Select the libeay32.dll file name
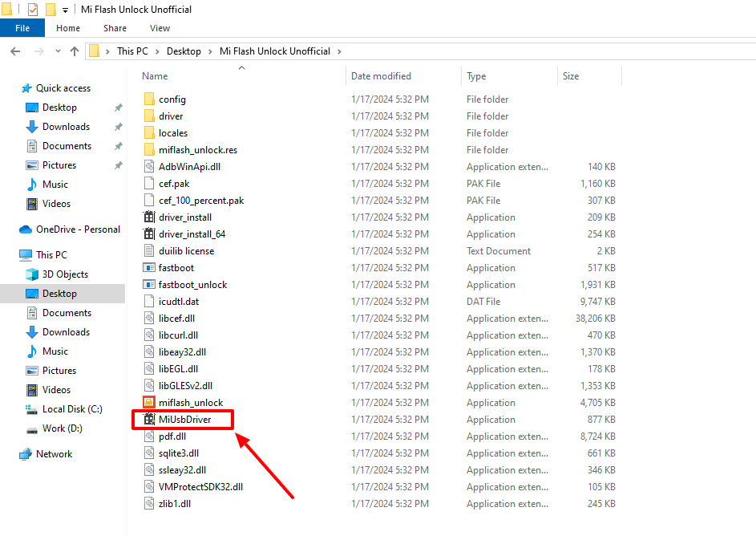This screenshot has height=536, width=756. click(182, 352)
